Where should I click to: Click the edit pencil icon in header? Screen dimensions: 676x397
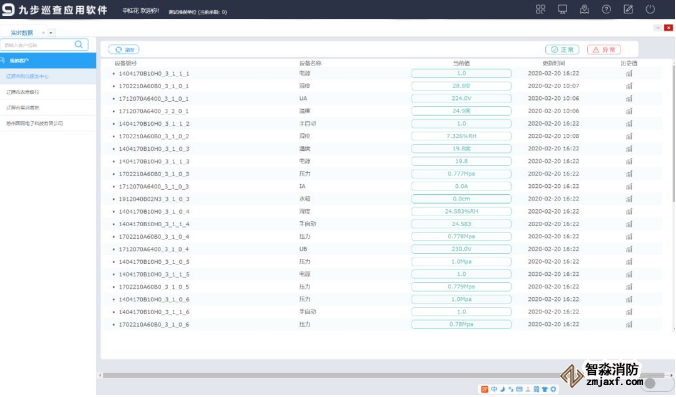pyautogui.click(x=628, y=9)
